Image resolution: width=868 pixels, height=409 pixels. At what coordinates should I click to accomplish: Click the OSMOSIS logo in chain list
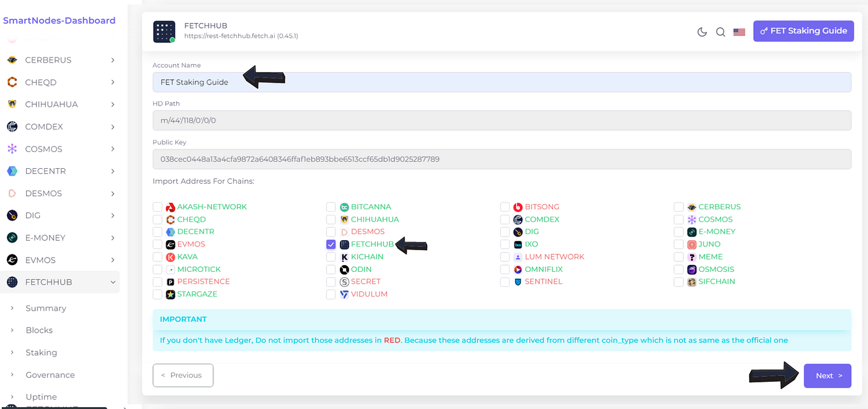pos(692,269)
